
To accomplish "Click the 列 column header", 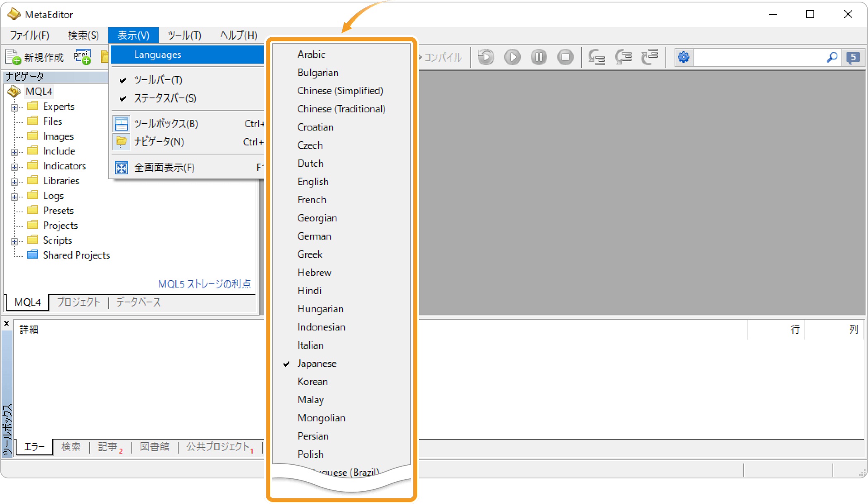I will click(854, 329).
